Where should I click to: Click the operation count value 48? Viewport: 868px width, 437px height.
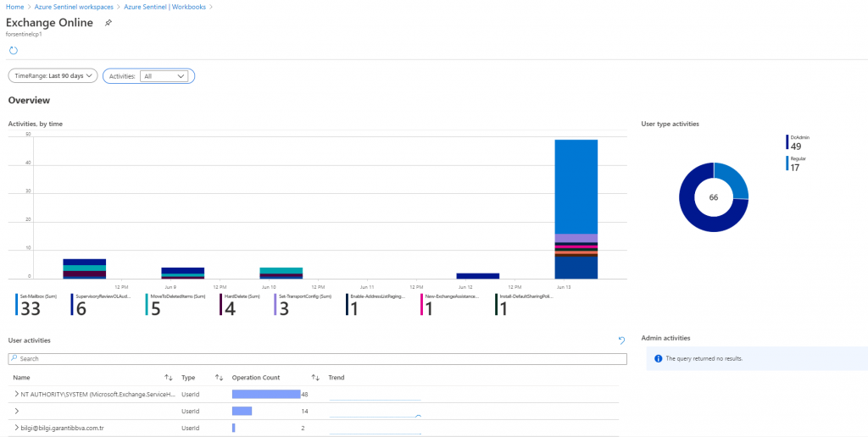304,395
